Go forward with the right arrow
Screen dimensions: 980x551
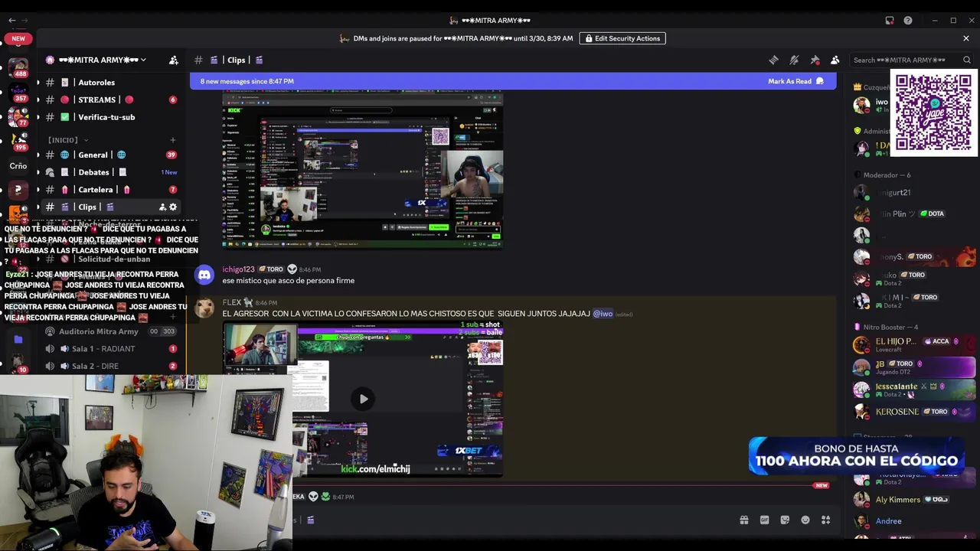pos(25,21)
